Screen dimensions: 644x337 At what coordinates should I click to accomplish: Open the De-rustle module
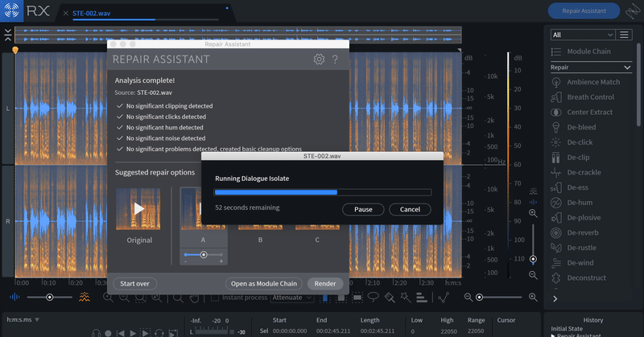point(573,248)
